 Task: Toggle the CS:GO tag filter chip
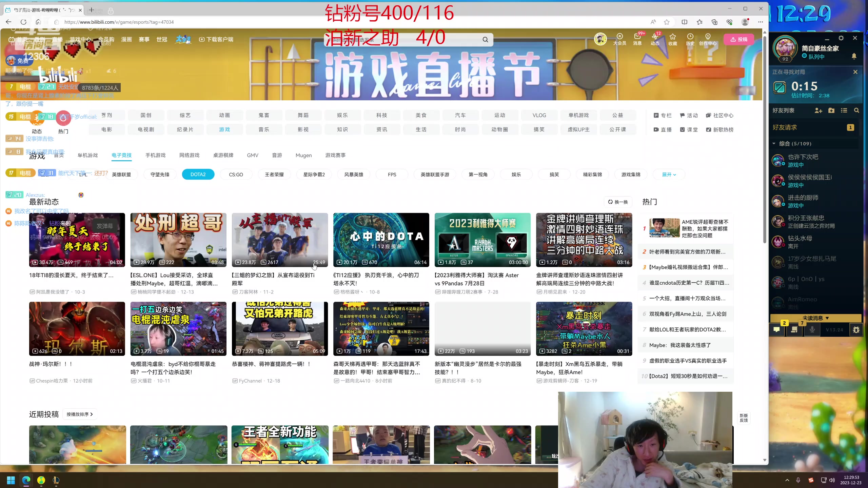pyautogui.click(x=236, y=175)
